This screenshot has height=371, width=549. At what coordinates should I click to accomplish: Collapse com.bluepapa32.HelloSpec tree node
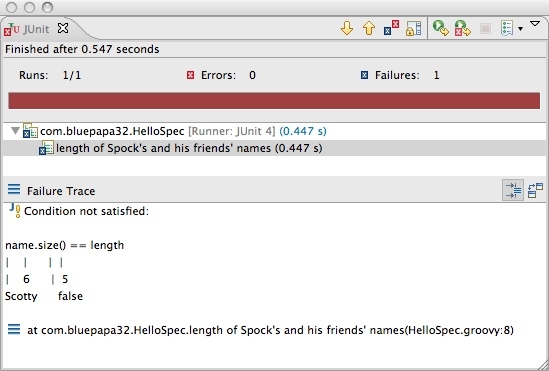(x=15, y=131)
